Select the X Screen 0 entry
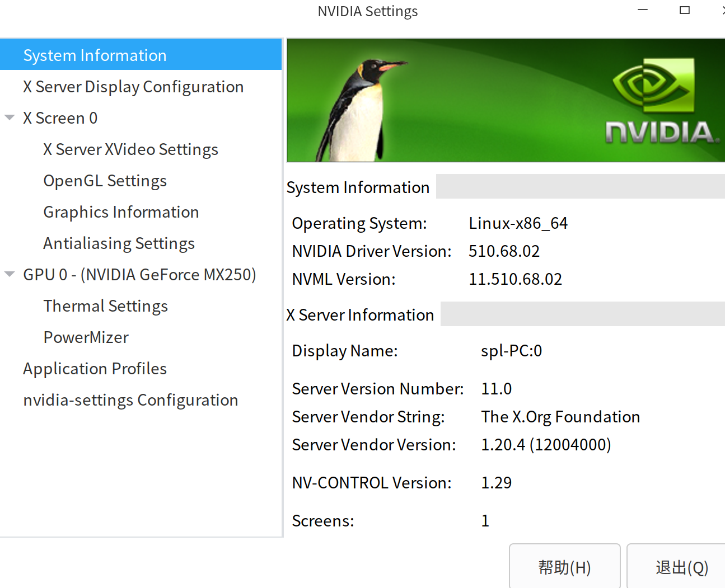 coord(60,118)
